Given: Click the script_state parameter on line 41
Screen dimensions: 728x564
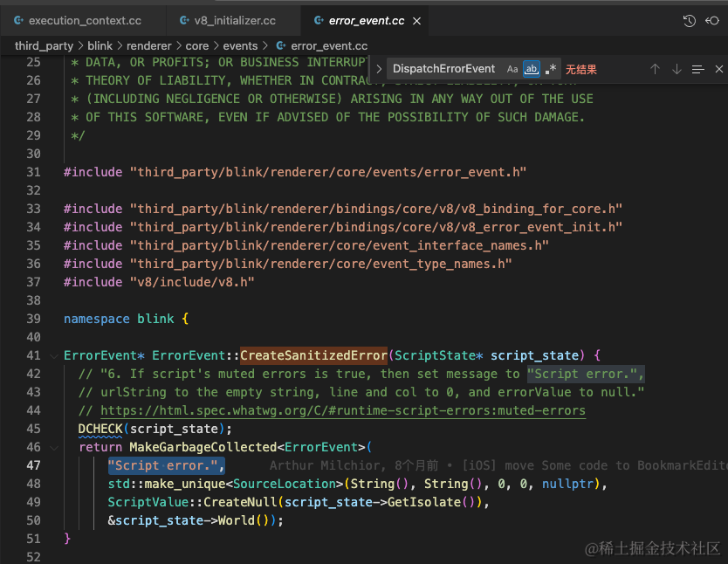Looking at the screenshot, I should (x=535, y=355).
